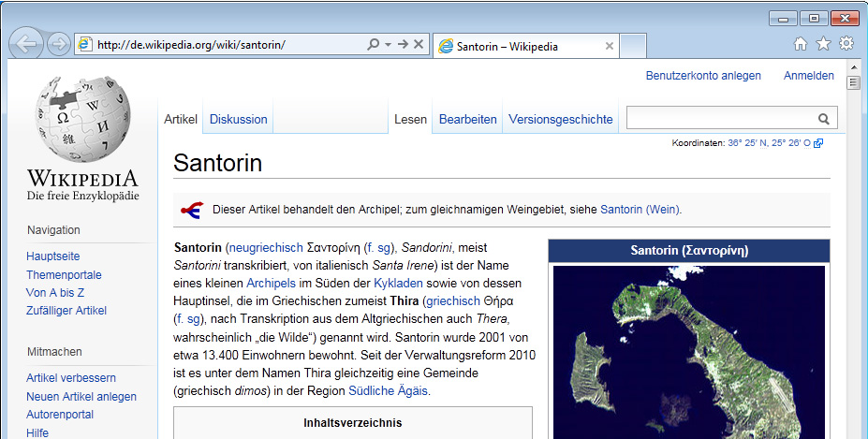Screen dimensions: 868x439
Task: Close the Santorin – Wikipedia tab
Action: (609, 46)
